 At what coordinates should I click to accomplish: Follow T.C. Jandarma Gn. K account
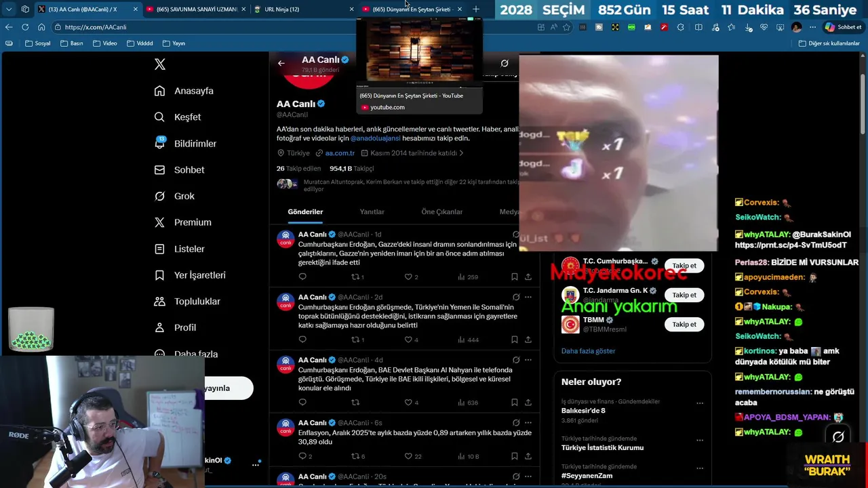coord(684,295)
